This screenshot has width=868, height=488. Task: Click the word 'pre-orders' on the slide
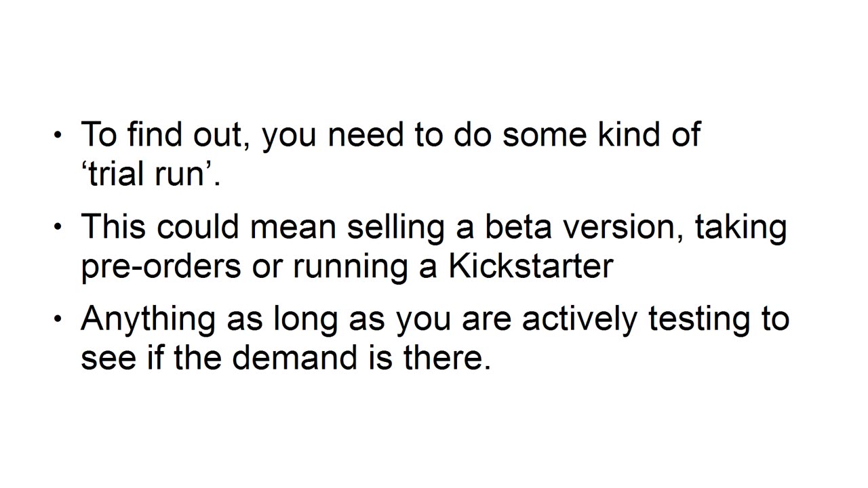pos(161,267)
